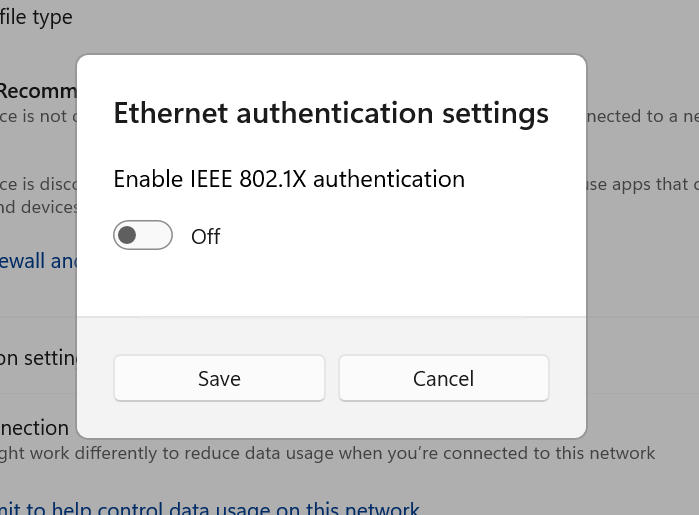Click the "nection" heading below the dialog
Screen dimensions: 699x515
(35, 428)
